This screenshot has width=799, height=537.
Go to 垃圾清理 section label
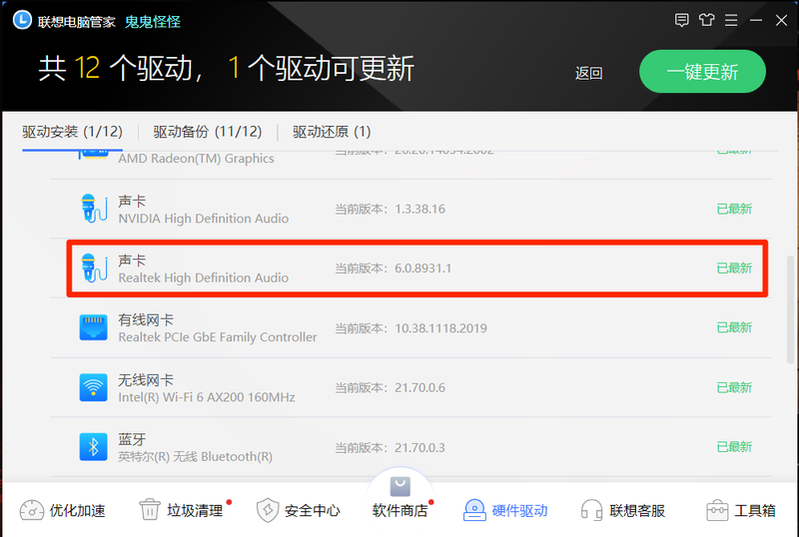pyautogui.click(x=195, y=511)
